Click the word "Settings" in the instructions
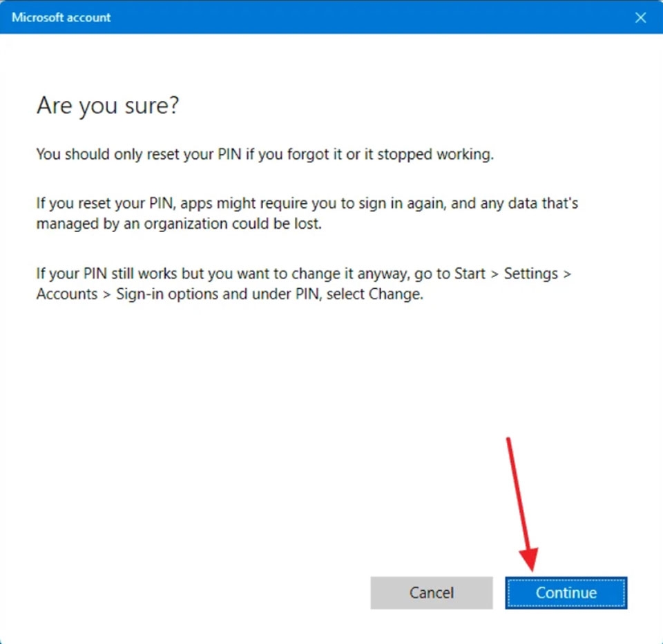The image size is (663, 644). click(530, 274)
